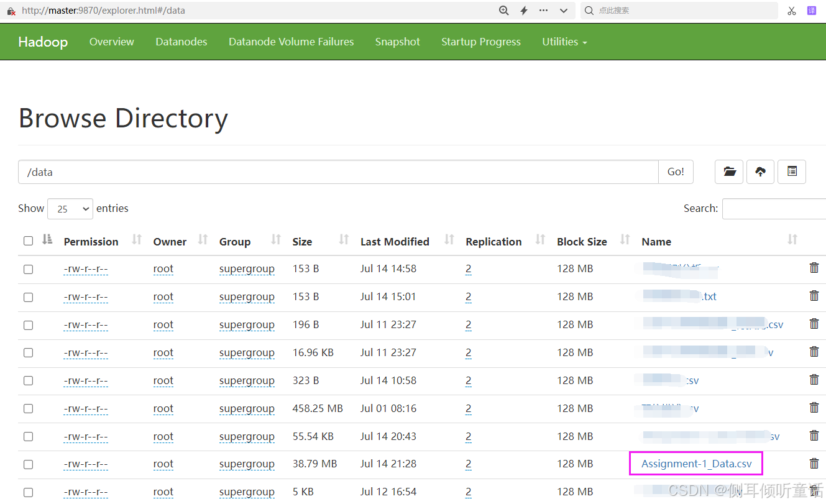
Task: Sort by the Block Size header arrows
Action: [x=625, y=240]
